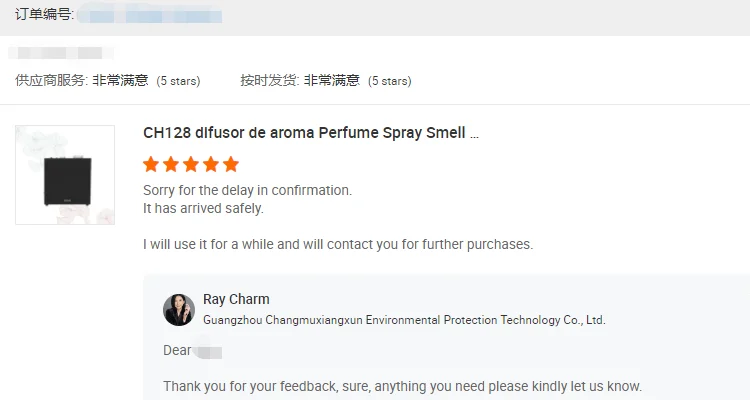Click the second orange rating star
750x400 pixels.
171,164
